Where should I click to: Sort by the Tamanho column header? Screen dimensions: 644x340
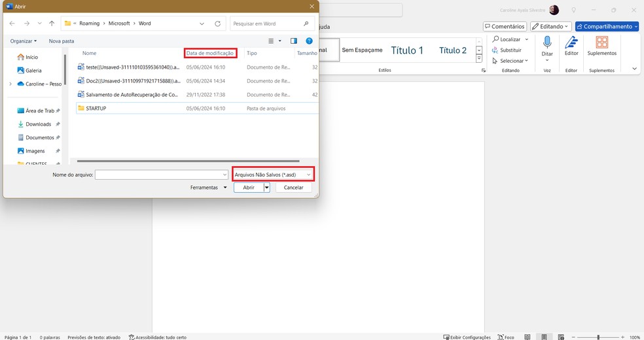pyautogui.click(x=307, y=53)
